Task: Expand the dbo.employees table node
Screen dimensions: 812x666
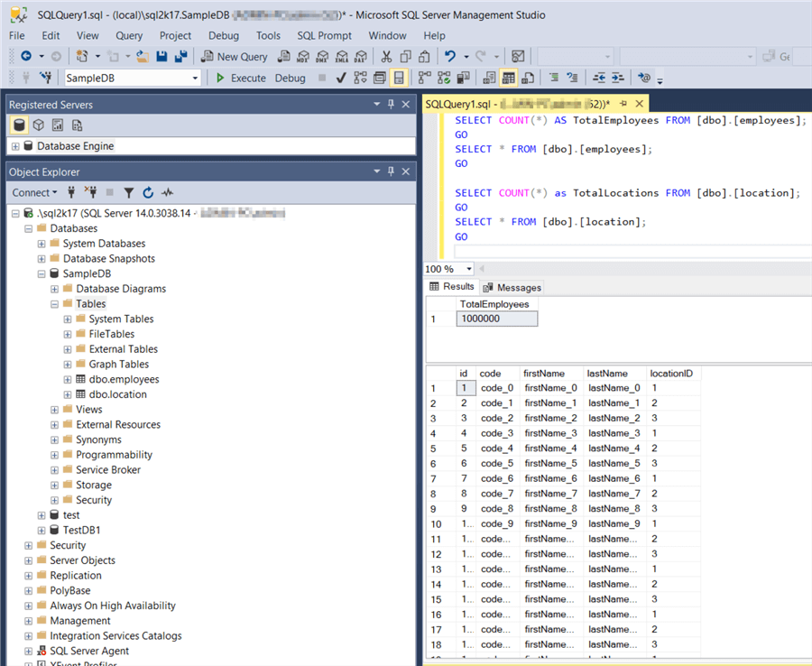Action: coord(67,379)
